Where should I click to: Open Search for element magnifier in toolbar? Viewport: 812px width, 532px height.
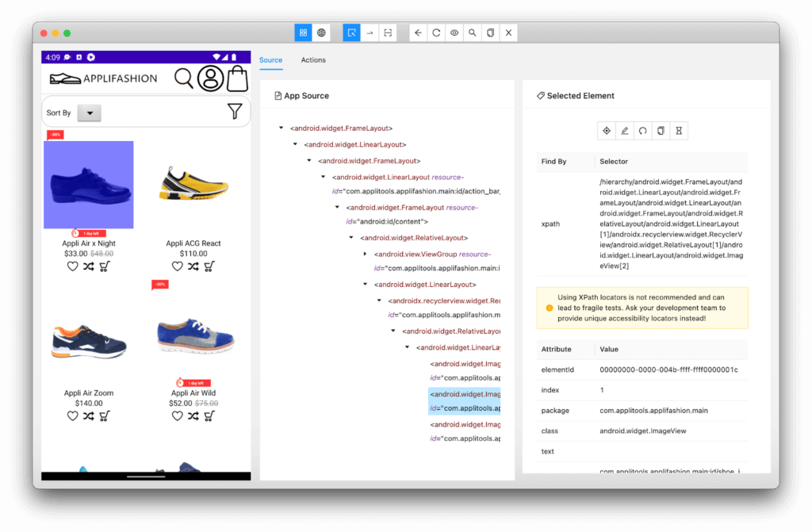pos(473,33)
